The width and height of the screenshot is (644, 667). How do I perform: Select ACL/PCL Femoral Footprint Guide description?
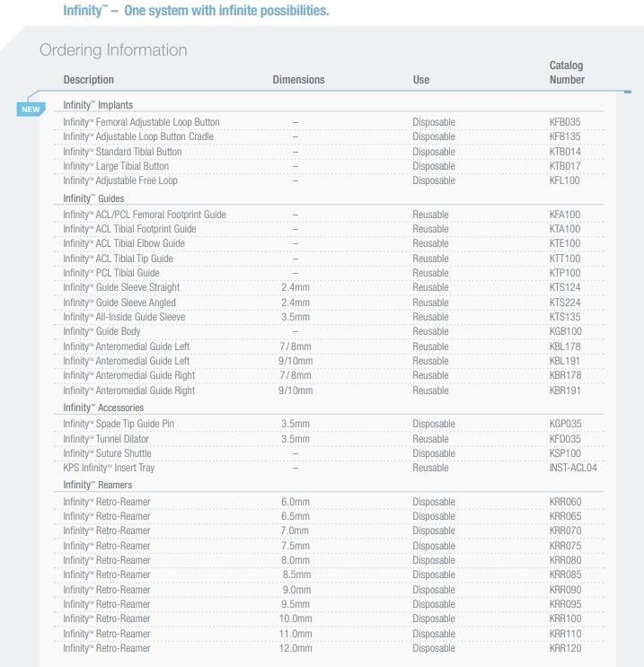[145, 215]
